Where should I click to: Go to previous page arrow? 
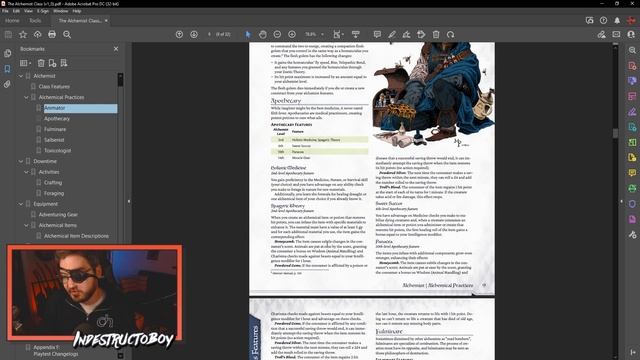click(x=179, y=35)
